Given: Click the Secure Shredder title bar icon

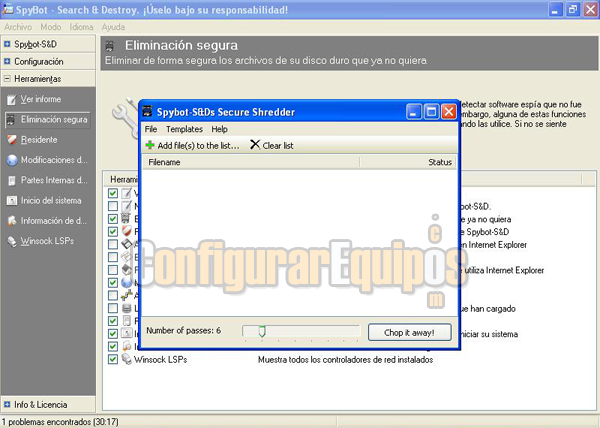Looking at the screenshot, I should [147, 111].
